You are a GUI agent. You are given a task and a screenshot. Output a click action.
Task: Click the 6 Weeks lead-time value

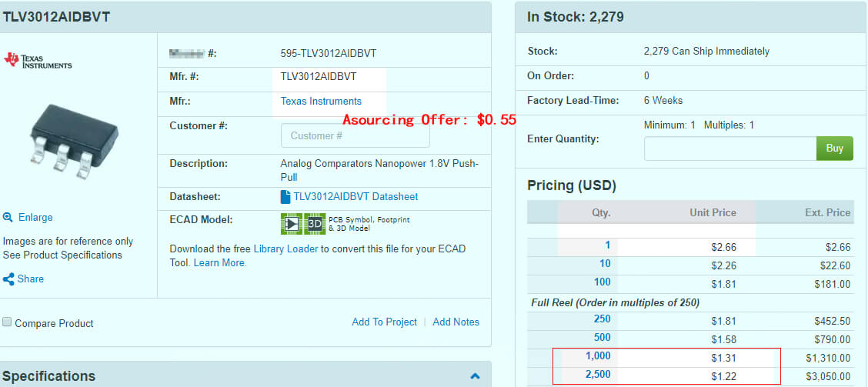click(x=663, y=101)
